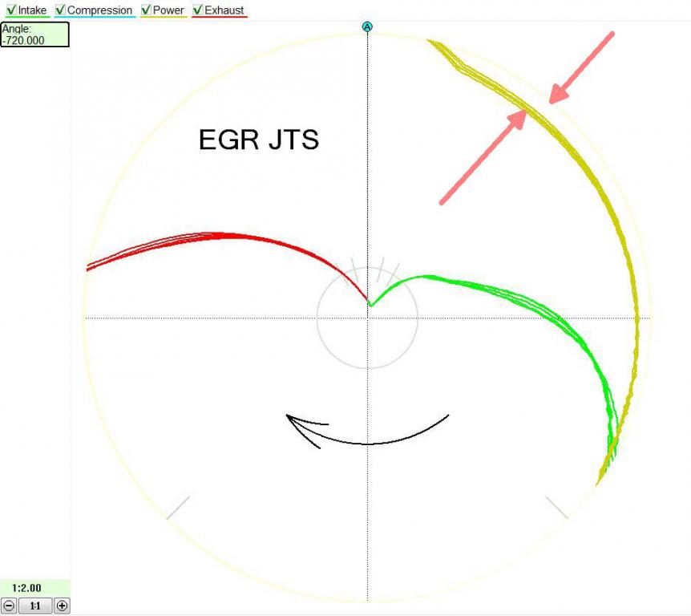Click the EGR JTS label text

click(x=259, y=140)
